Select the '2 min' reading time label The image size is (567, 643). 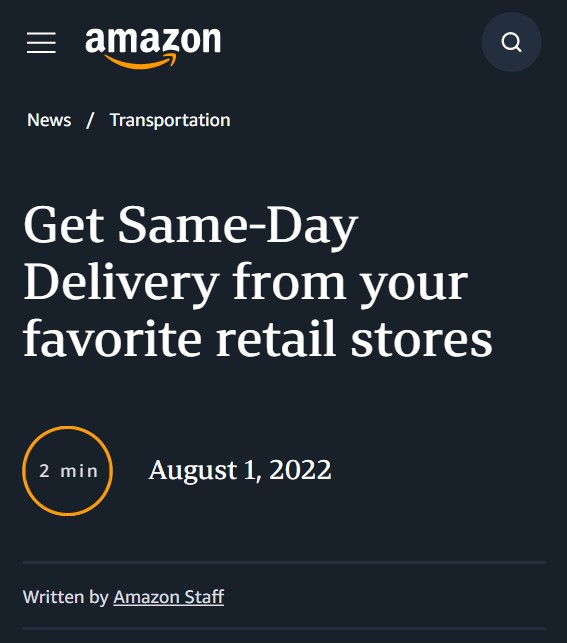click(x=68, y=471)
